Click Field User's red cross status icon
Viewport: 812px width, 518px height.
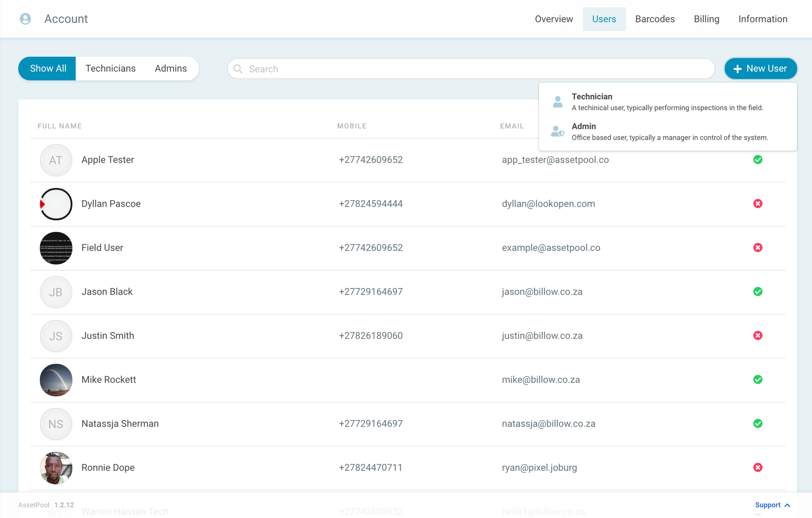pos(758,248)
